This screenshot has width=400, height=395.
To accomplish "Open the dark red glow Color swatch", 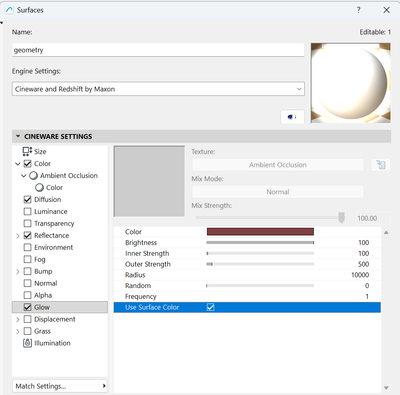I will click(260, 232).
